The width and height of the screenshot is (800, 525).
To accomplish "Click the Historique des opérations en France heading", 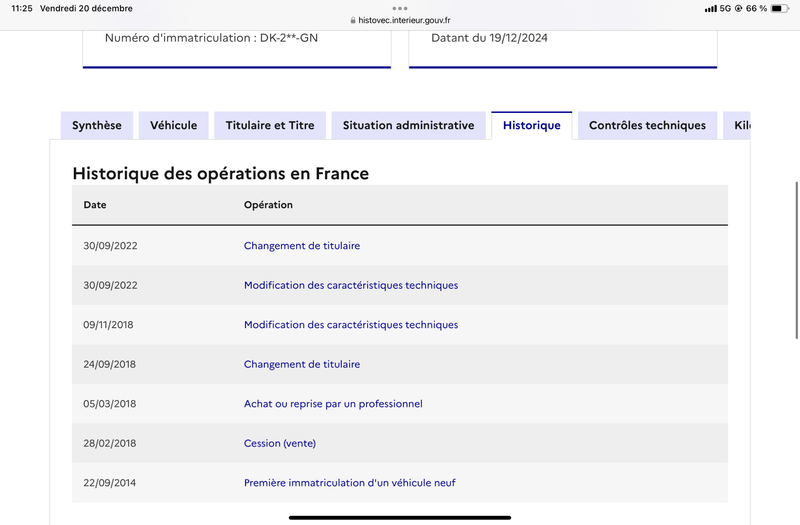I will 220,173.
